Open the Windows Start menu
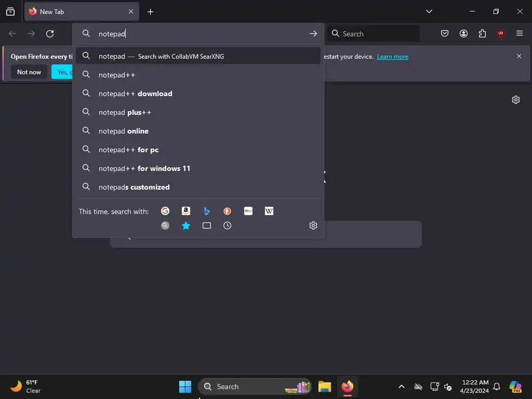Image resolution: width=532 pixels, height=399 pixels. tap(185, 387)
